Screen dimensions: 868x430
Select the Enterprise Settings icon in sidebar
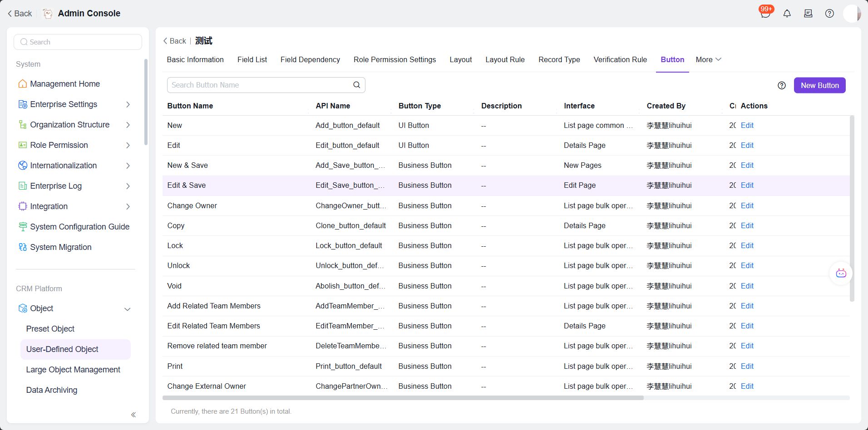23,104
